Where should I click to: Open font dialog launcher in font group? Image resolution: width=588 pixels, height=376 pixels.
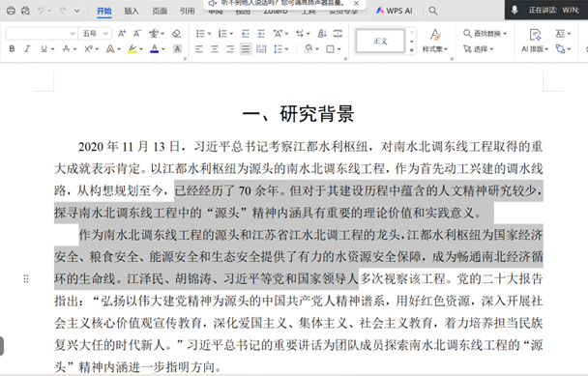coord(185,59)
